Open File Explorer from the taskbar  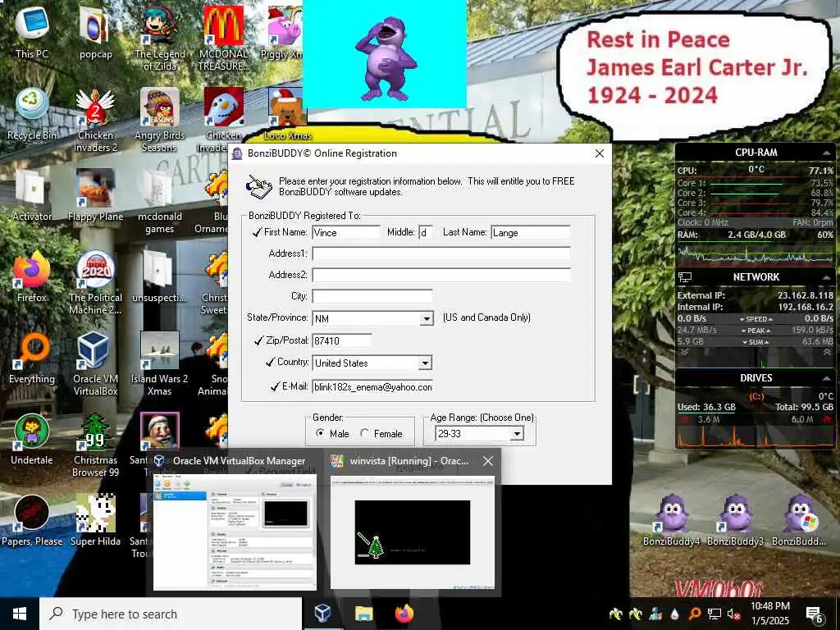pyautogui.click(x=363, y=614)
